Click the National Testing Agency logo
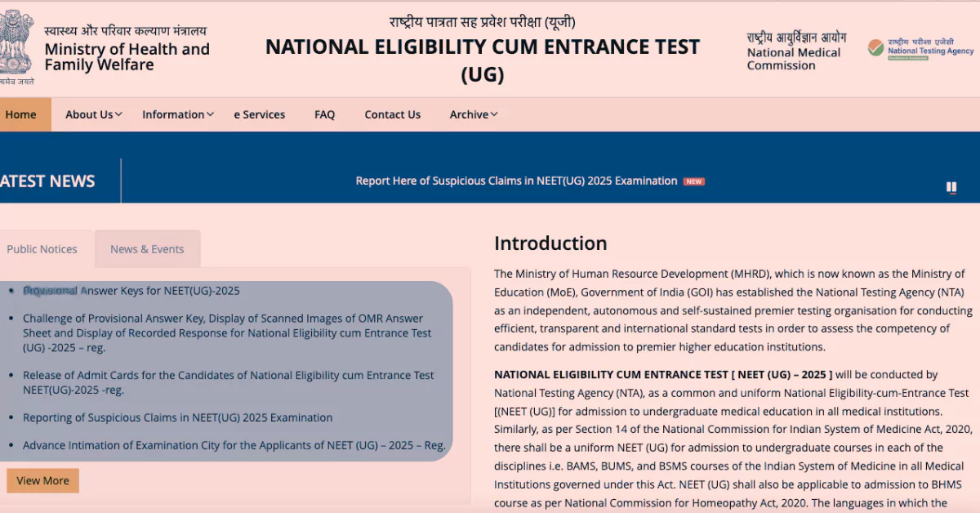The height and width of the screenshot is (513, 980). point(920,48)
